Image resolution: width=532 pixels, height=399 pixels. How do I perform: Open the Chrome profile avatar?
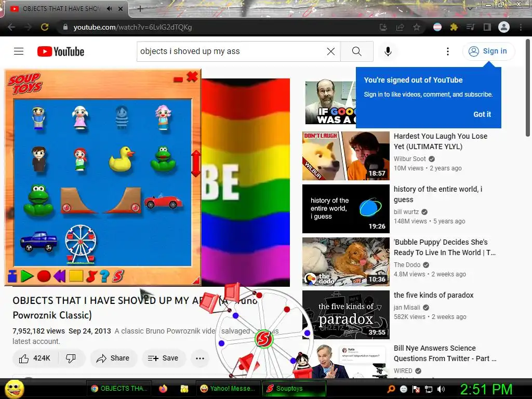click(504, 27)
